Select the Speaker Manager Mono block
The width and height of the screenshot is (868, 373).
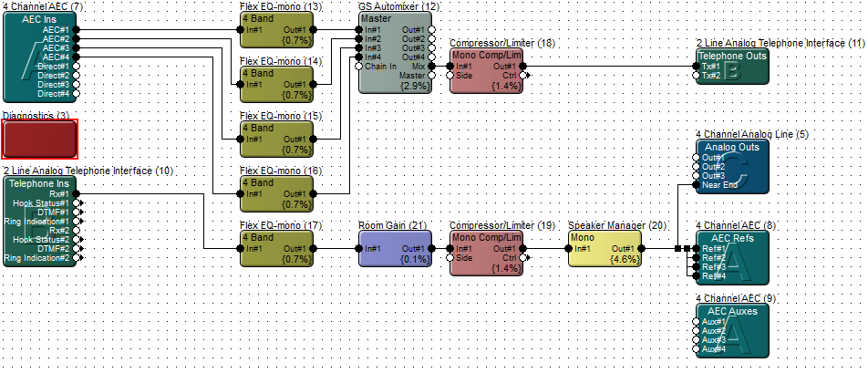tap(605, 249)
